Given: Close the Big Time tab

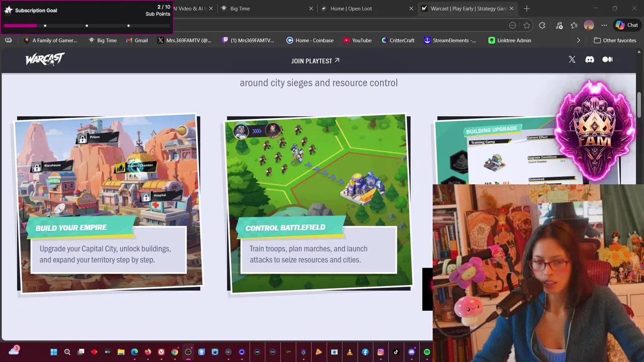Looking at the screenshot, I should coord(311,9).
